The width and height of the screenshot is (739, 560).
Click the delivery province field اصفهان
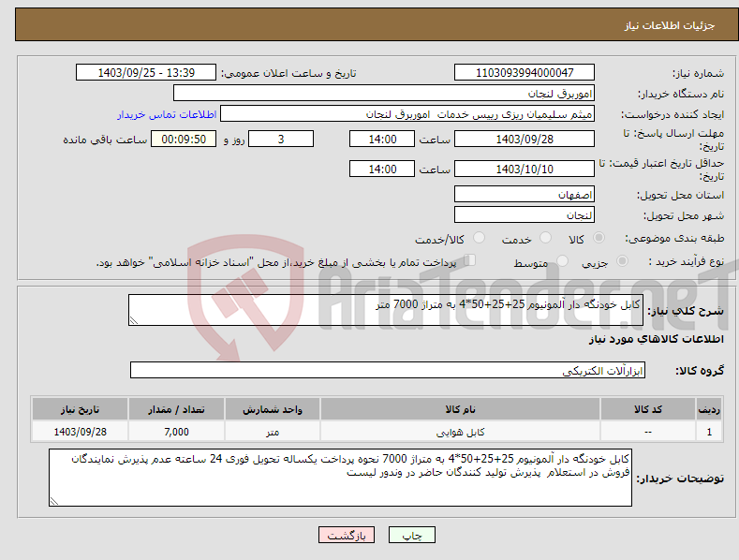(x=525, y=194)
